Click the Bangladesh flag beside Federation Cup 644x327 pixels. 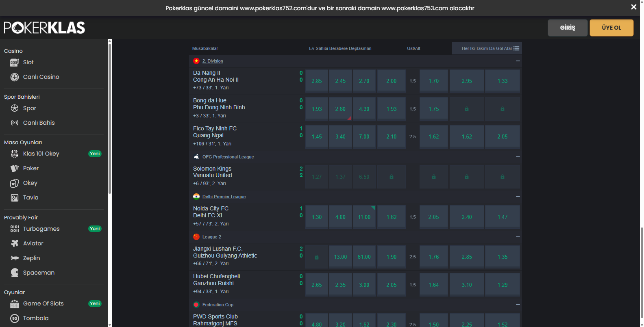[196, 305]
